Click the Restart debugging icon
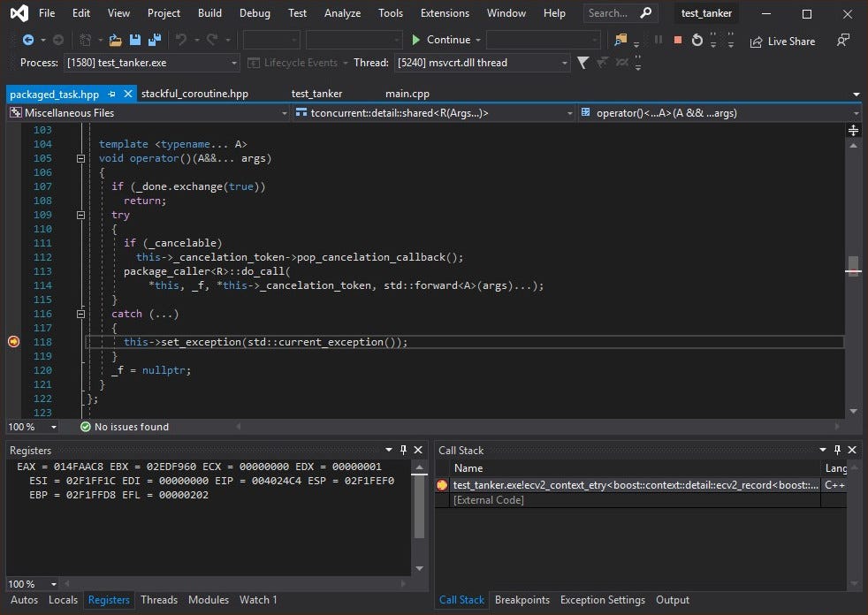 [697, 40]
